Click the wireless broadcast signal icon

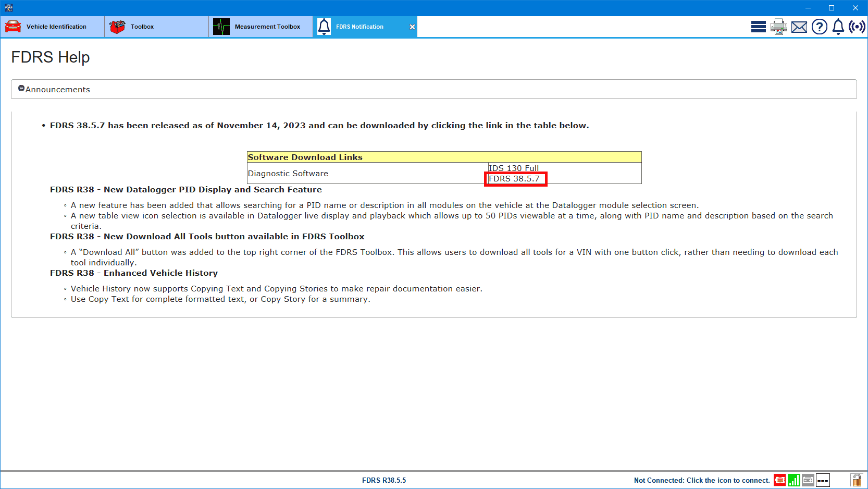point(857,27)
